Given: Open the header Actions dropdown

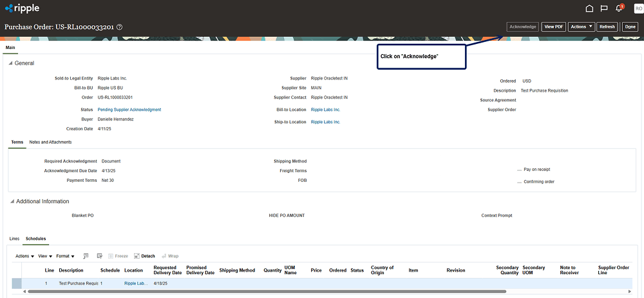Looking at the screenshot, I should coord(581,26).
